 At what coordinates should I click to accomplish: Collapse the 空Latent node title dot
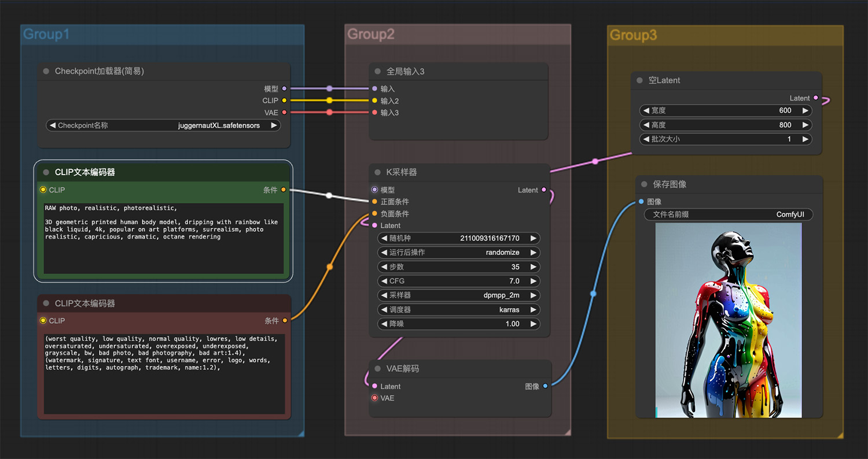pos(639,80)
